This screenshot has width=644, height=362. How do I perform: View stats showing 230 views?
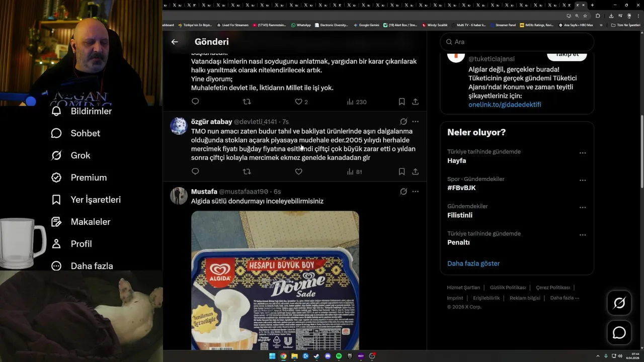[x=356, y=102]
